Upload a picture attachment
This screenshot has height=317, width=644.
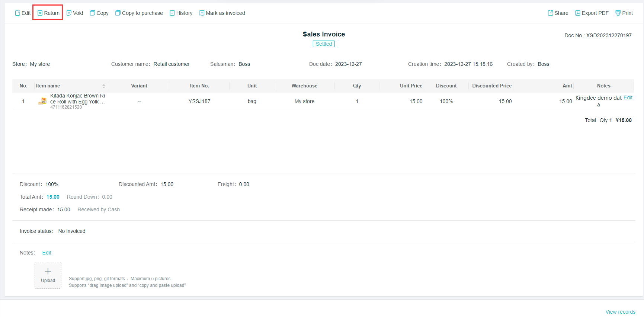click(x=48, y=275)
